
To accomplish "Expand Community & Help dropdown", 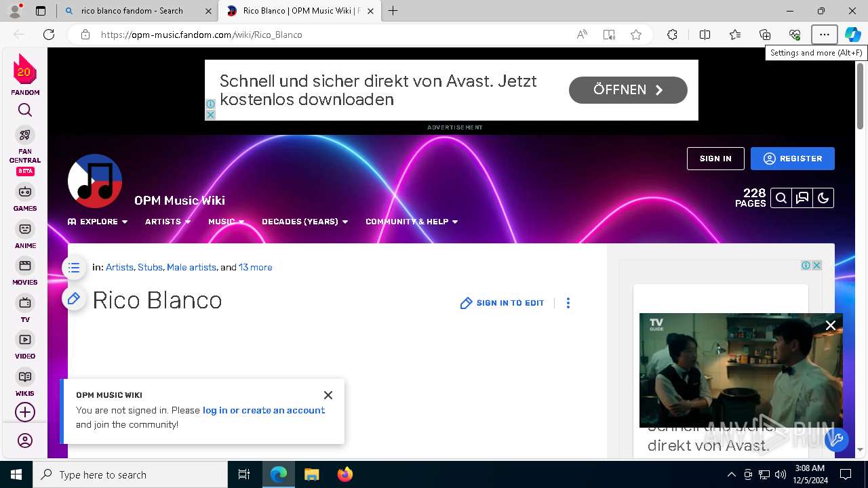I will pyautogui.click(x=412, y=222).
